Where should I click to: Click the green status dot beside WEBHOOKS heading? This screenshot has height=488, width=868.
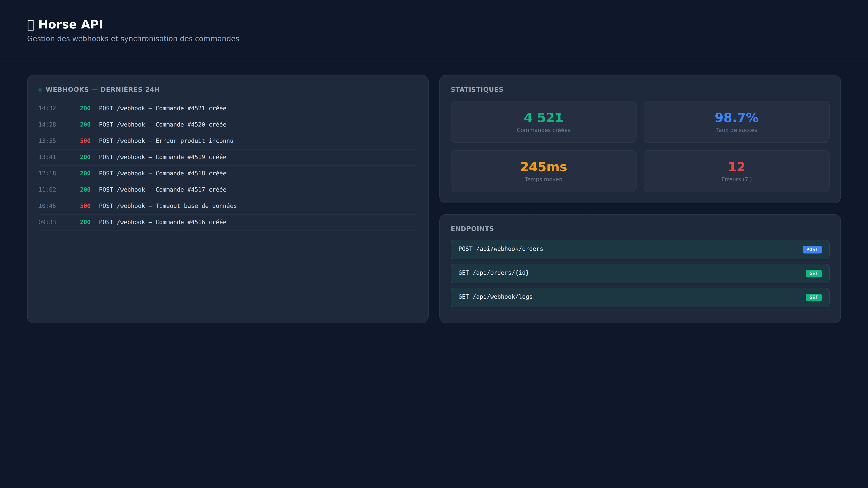pyautogui.click(x=40, y=89)
